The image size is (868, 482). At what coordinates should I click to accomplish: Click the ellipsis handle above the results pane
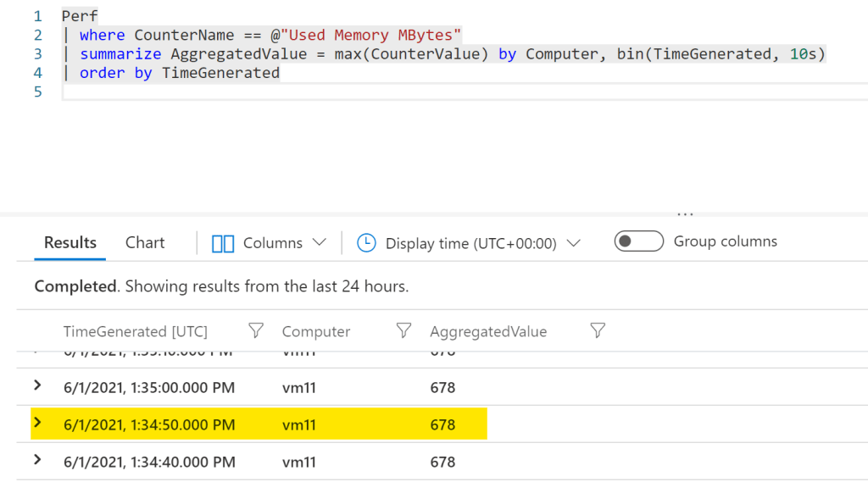click(686, 215)
